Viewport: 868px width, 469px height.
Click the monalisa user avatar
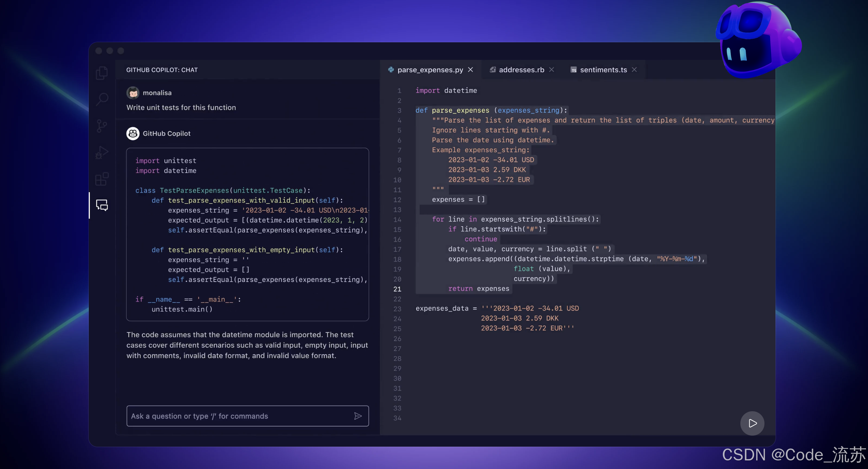[133, 93]
